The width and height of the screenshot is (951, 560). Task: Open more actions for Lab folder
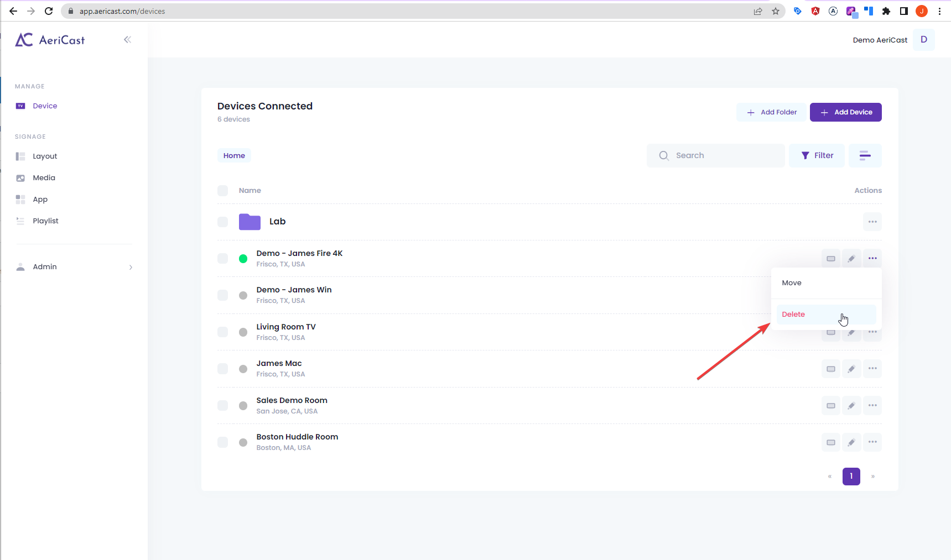pos(872,222)
